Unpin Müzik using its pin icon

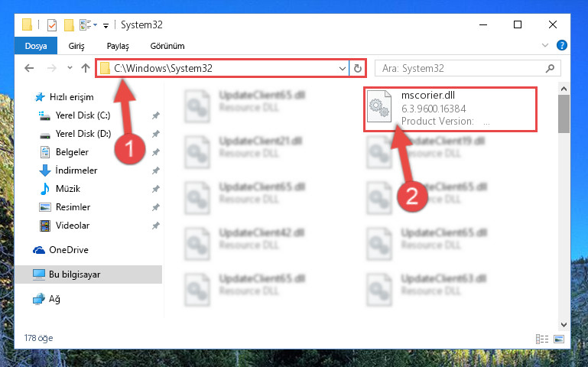coord(156,189)
